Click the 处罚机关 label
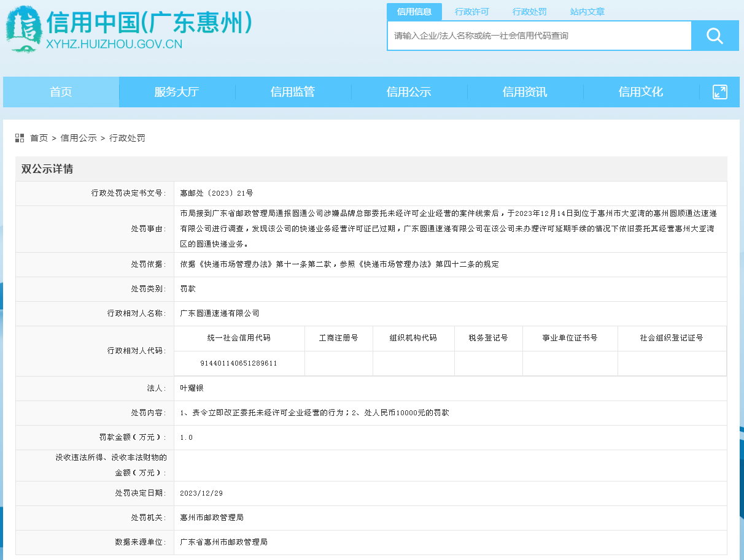 [149, 518]
